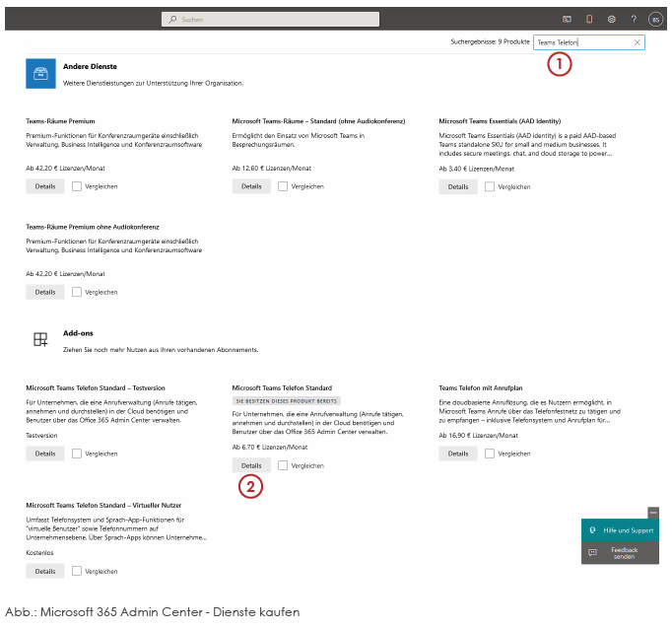Image resolution: width=672 pixels, height=629 pixels.
Task: Click Teams Telefon mit Anrufplan title
Action: [x=481, y=388]
